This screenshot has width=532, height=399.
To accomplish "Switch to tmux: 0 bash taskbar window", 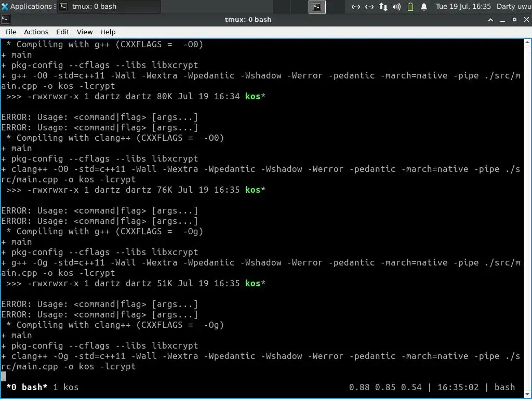I will point(109,6).
